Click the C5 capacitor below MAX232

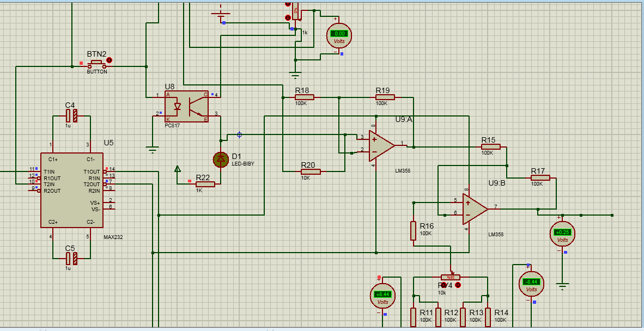point(71,259)
